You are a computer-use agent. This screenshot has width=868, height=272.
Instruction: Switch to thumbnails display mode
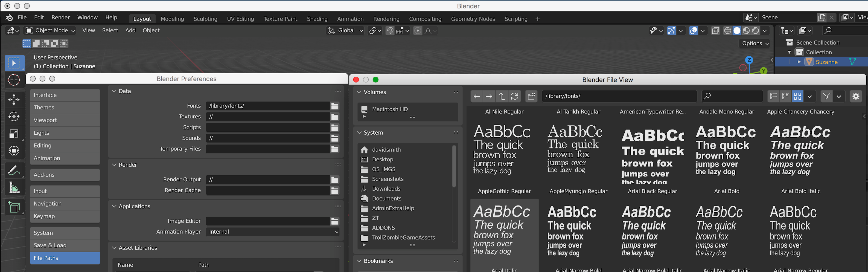click(x=797, y=96)
